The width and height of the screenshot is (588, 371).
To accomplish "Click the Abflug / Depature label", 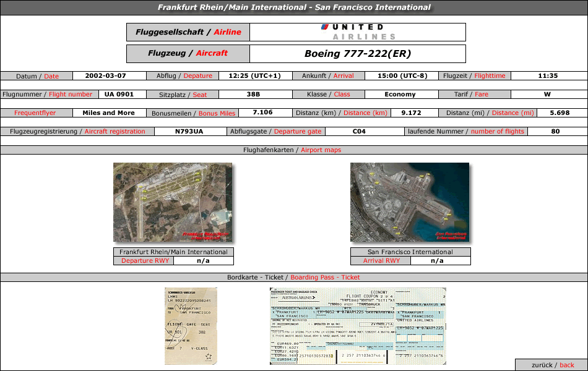I will pos(184,75).
